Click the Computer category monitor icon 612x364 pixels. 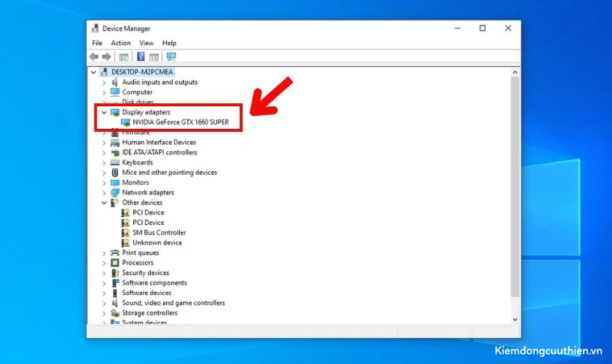115,92
